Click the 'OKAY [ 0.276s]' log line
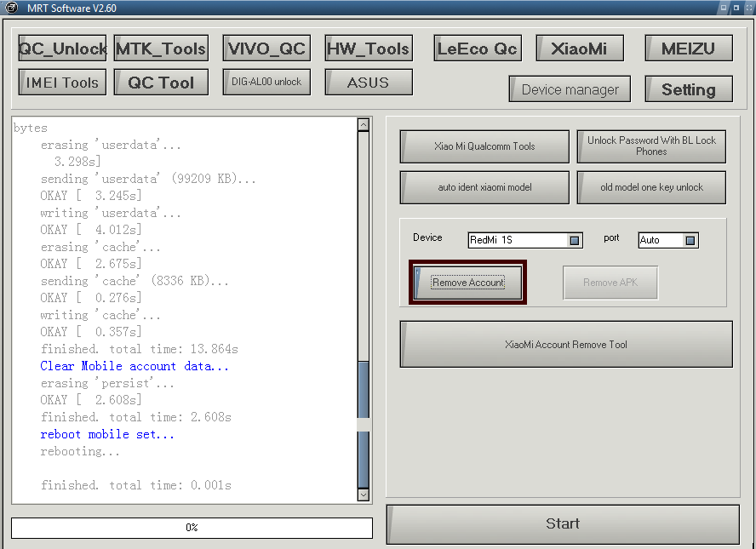 [x=91, y=298]
